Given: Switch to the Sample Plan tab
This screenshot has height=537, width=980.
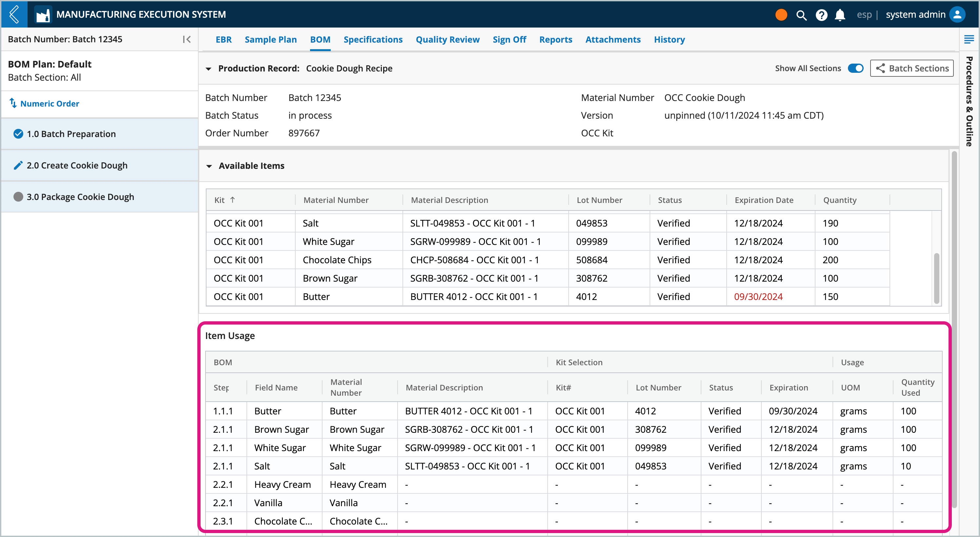Looking at the screenshot, I should [270, 39].
